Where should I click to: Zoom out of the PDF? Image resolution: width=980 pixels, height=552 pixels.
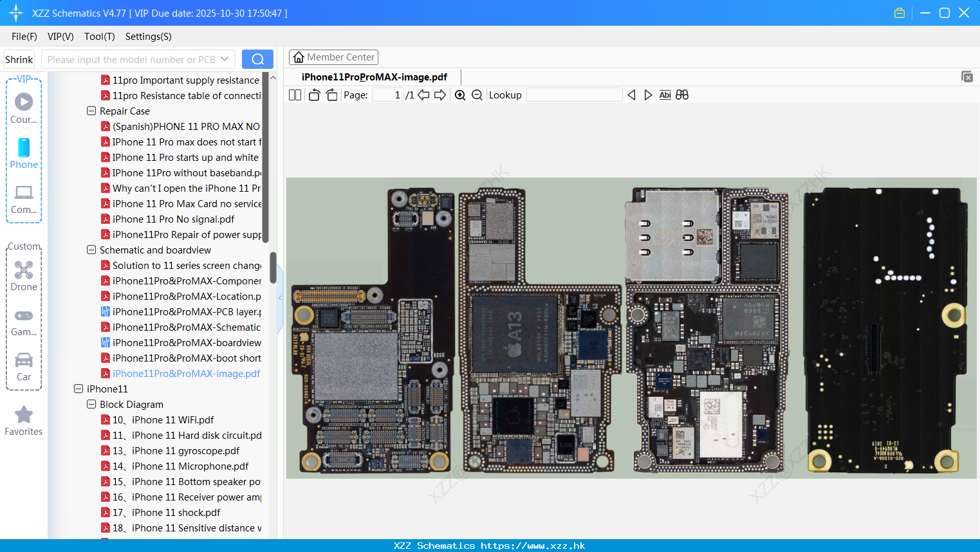click(477, 95)
